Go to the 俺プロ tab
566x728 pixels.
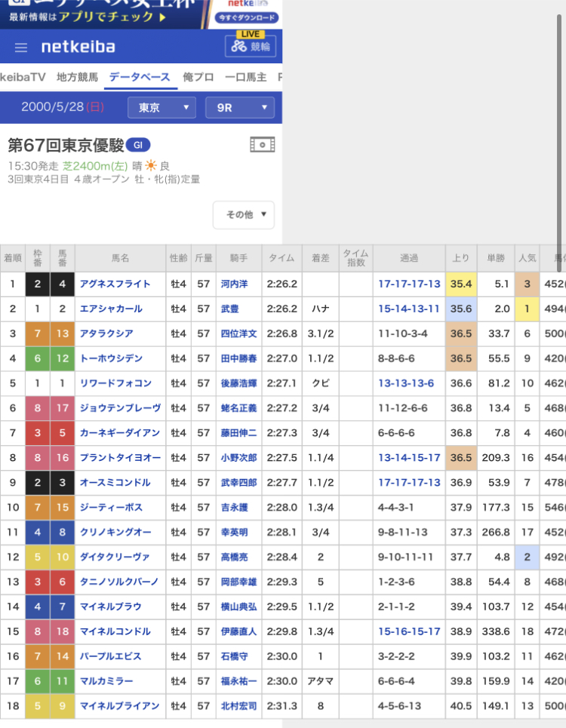pos(198,77)
